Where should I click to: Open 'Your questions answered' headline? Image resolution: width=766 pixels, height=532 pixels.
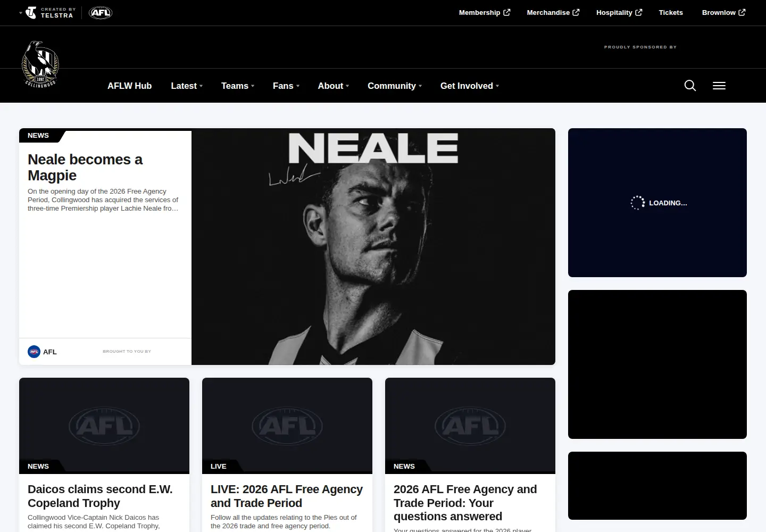point(465,503)
